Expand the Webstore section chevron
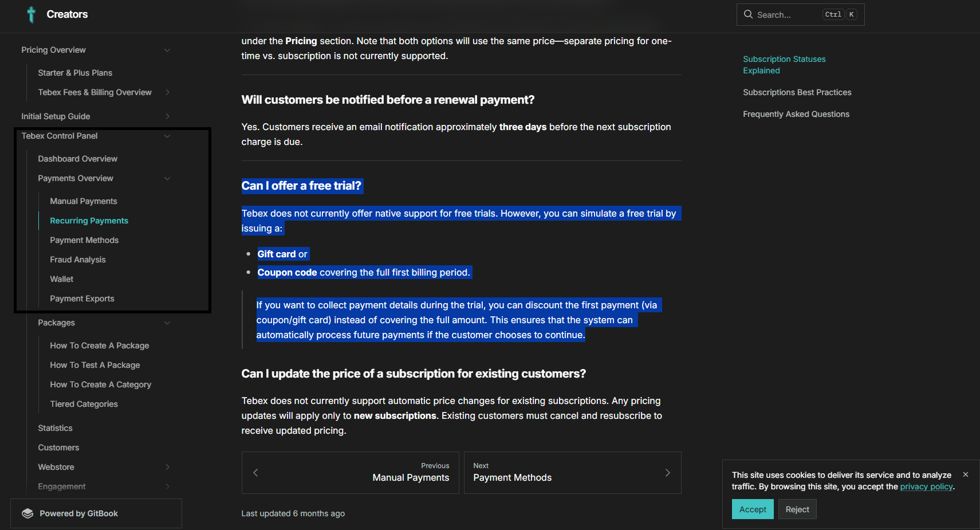980x530 pixels. tap(167, 467)
